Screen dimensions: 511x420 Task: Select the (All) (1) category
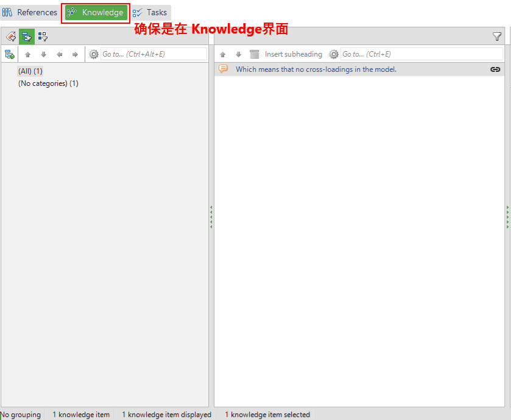[x=30, y=71]
